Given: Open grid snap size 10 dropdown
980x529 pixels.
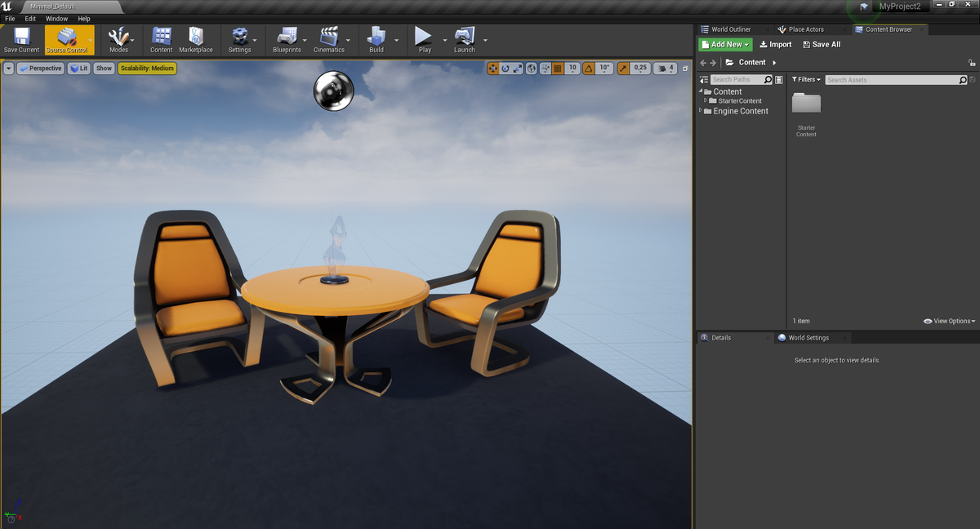Looking at the screenshot, I should click(x=572, y=69).
